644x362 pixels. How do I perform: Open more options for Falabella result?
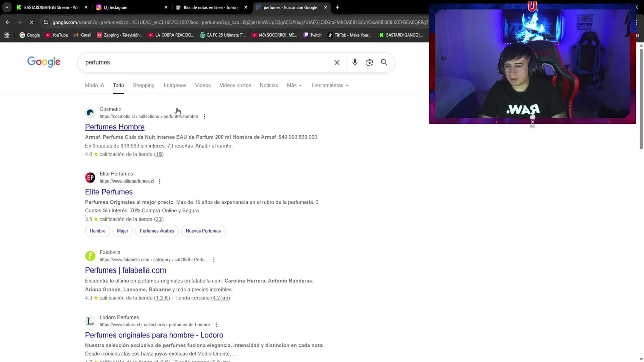click(214, 260)
